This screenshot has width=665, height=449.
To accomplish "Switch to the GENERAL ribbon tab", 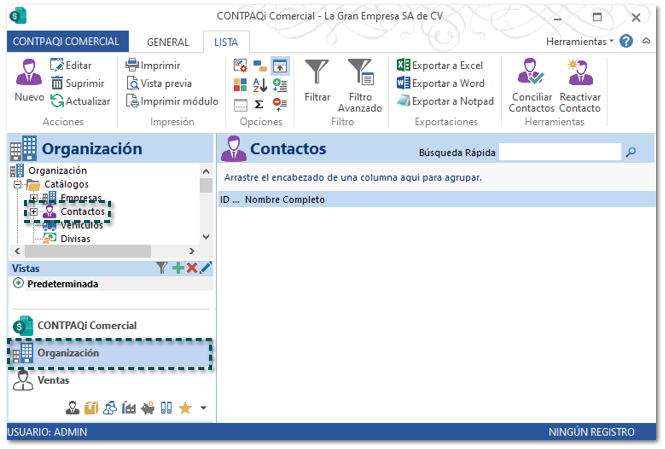I will (x=168, y=42).
